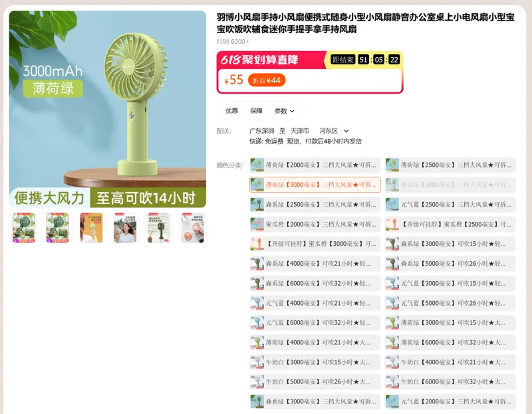Click the 月销 6000+ sales text
This screenshot has height=414, width=532.
pyautogui.click(x=233, y=42)
